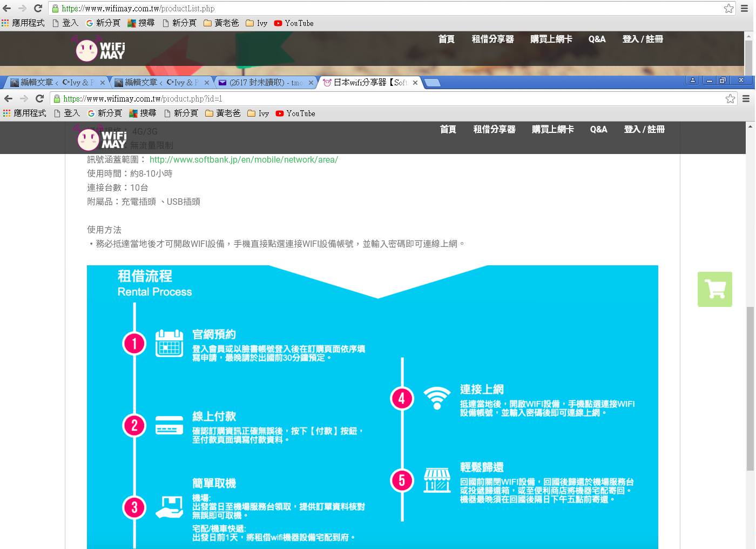Viewport: 756px width, 549px height.
Task: Open Q&A menu in front window
Action: (599, 129)
